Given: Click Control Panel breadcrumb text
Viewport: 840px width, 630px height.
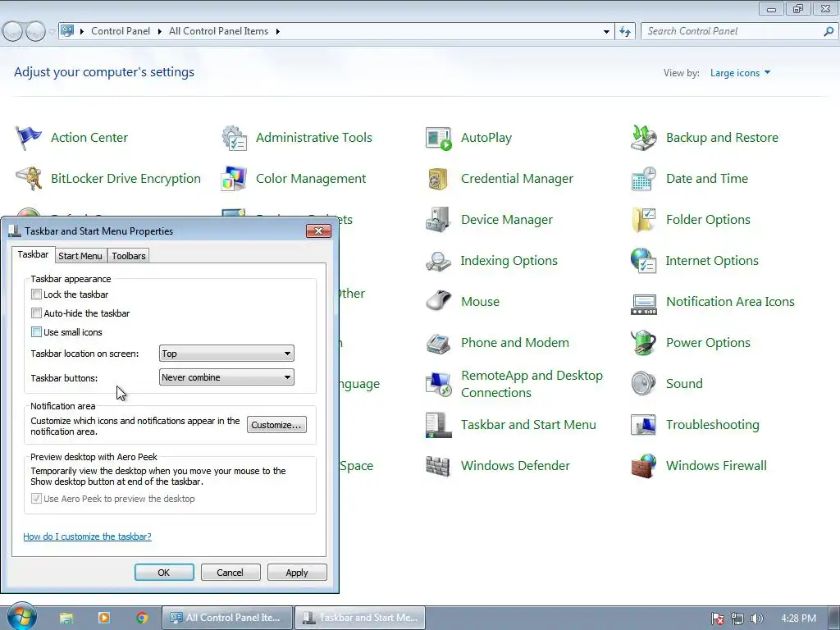Looking at the screenshot, I should [121, 31].
